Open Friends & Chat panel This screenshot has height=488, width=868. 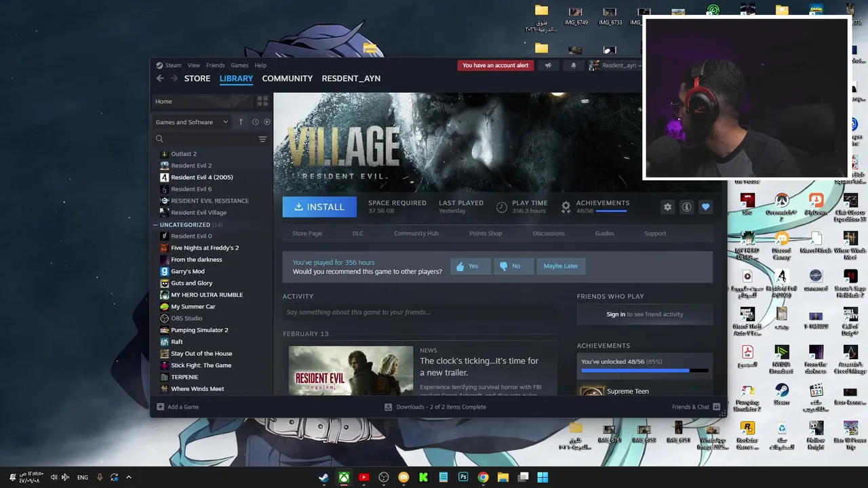696,407
